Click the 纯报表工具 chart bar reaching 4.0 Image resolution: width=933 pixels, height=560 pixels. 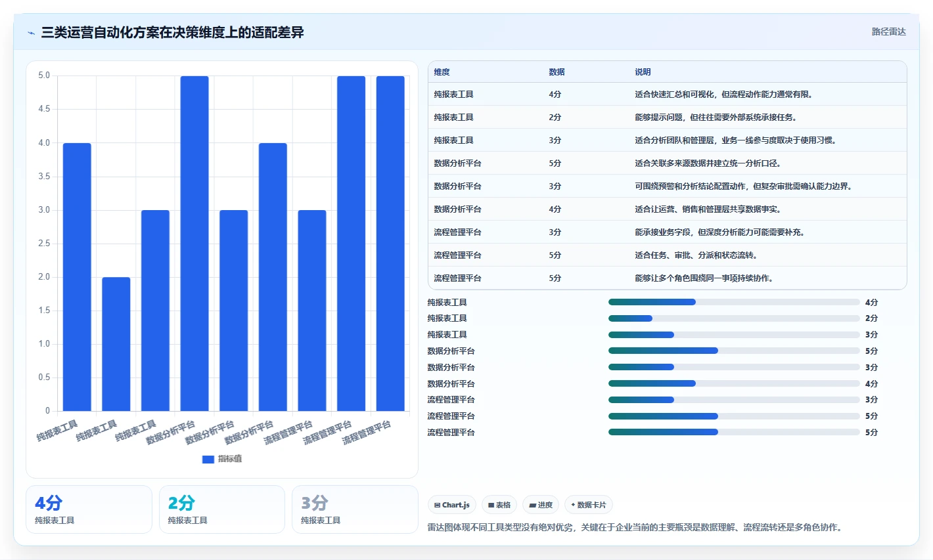(x=77, y=277)
